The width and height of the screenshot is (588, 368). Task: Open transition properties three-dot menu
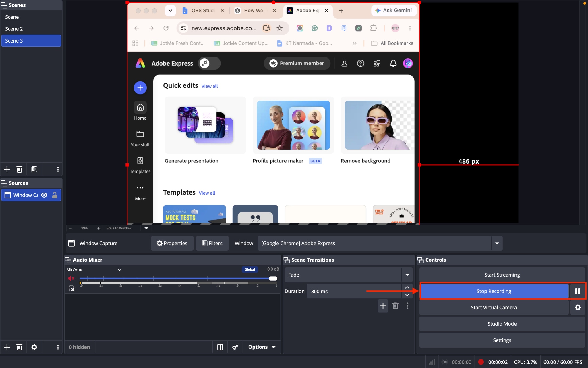click(407, 306)
